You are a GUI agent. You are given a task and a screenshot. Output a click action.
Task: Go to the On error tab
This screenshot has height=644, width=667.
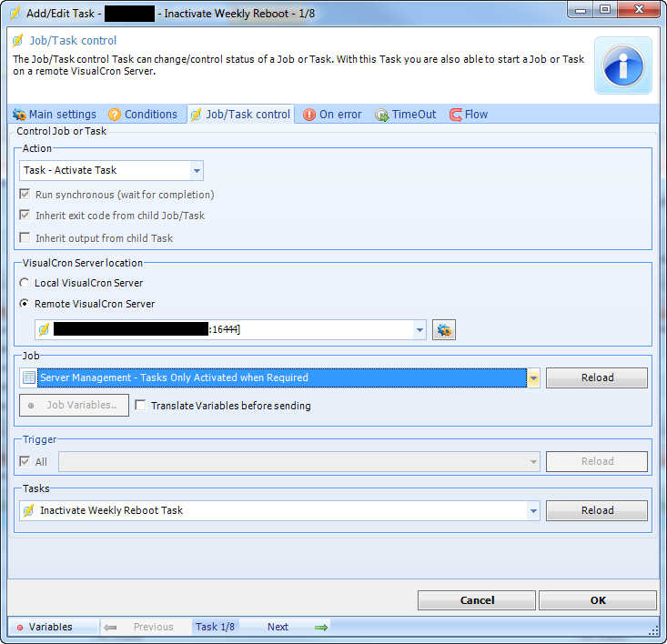pos(332,115)
